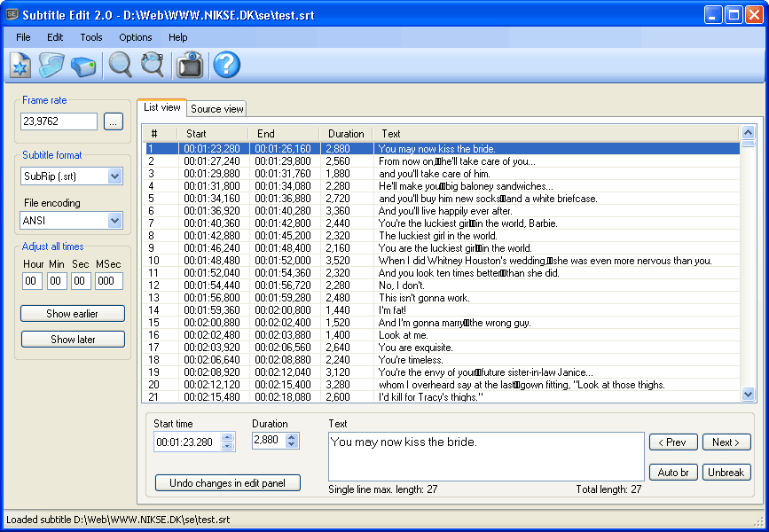Click the Save subtitle toolbar icon
The width and height of the screenshot is (769, 532).
click(83, 66)
